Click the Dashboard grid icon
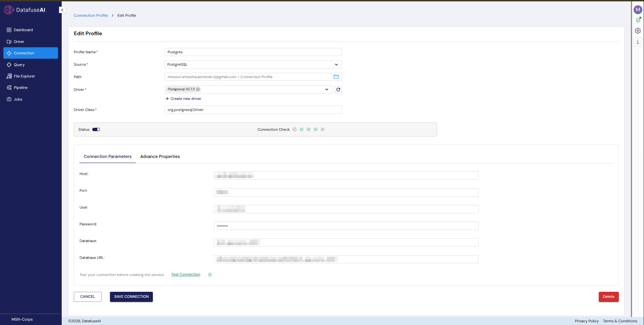The image size is (644, 325). tap(9, 30)
